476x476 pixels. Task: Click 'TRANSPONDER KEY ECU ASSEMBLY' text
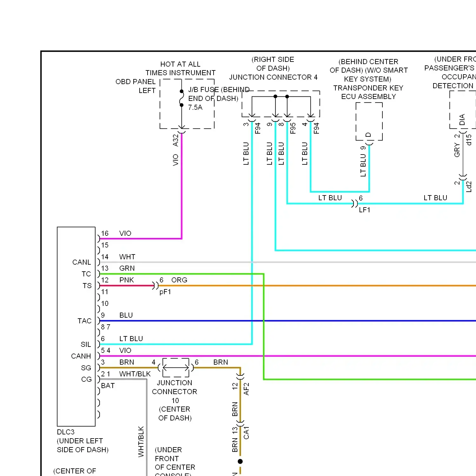pyautogui.click(x=368, y=92)
